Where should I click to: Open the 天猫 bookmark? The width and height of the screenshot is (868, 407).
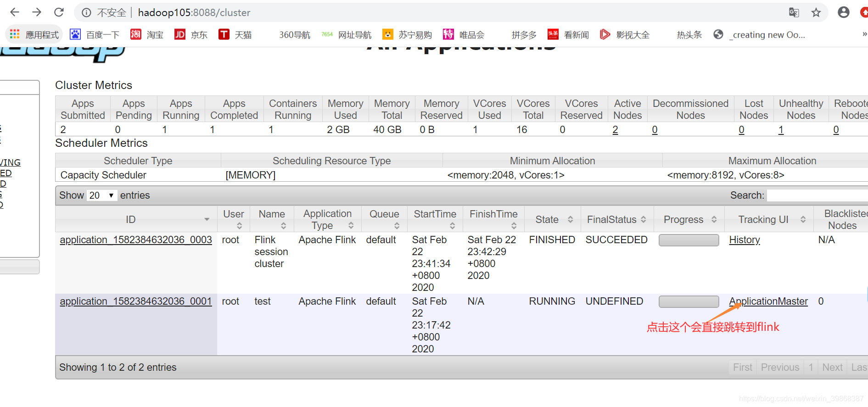pyautogui.click(x=235, y=34)
